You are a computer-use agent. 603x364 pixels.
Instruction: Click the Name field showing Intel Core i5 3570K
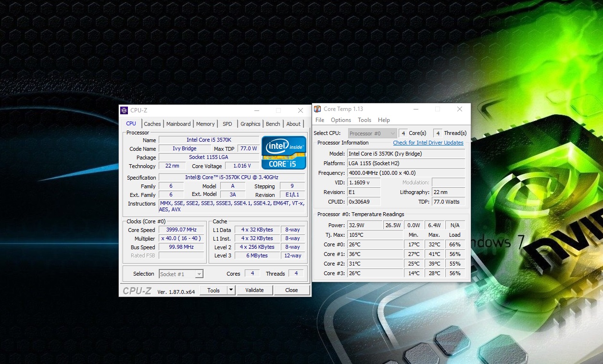[209, 140]
